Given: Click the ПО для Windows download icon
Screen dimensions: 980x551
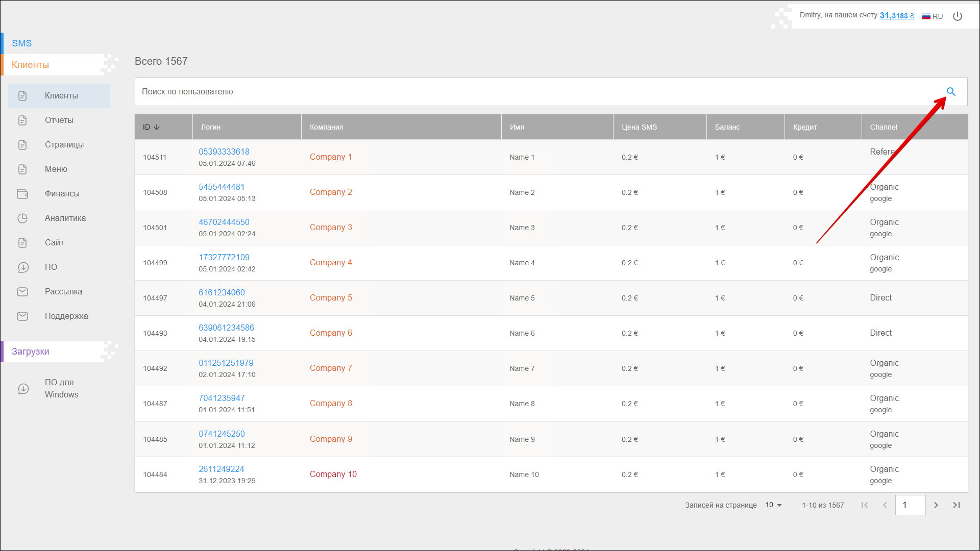Looking at the screenshot, I should [23, 389].
